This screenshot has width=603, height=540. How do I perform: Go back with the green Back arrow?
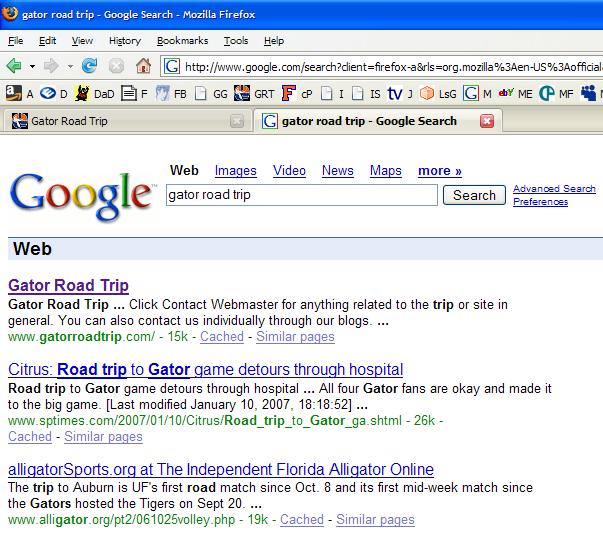[14, 66]
